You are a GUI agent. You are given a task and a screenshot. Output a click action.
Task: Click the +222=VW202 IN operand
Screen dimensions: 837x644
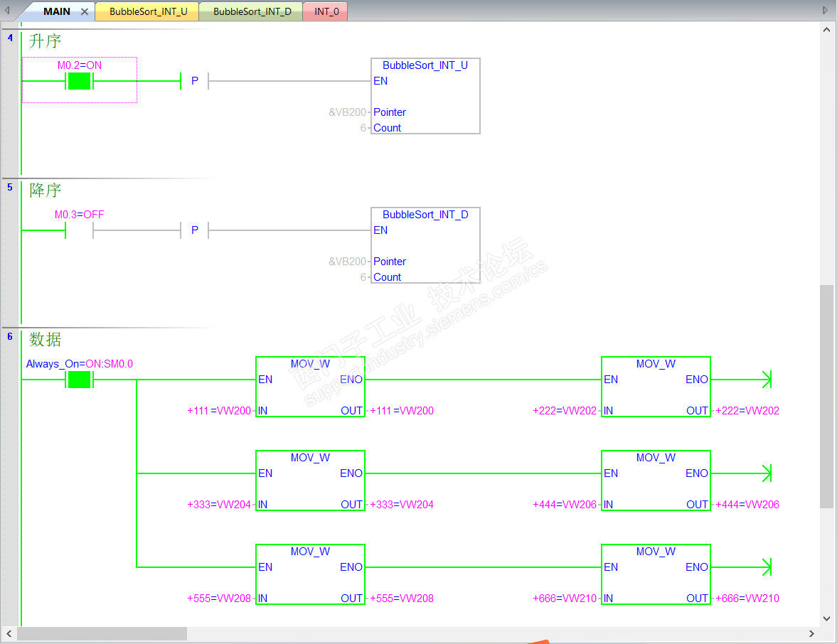[x=565, y=411]
